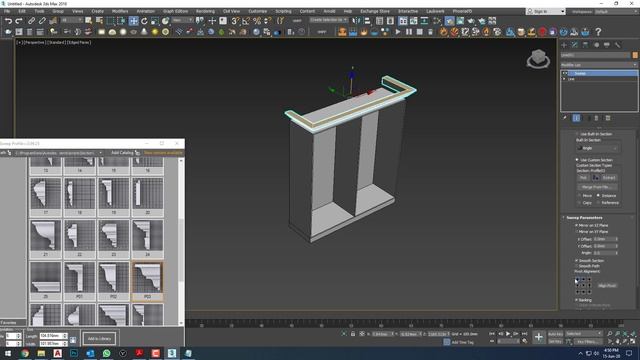640x360 pixels.
Task: Click Remove Modifier trash icon
Action: point(596,118)
